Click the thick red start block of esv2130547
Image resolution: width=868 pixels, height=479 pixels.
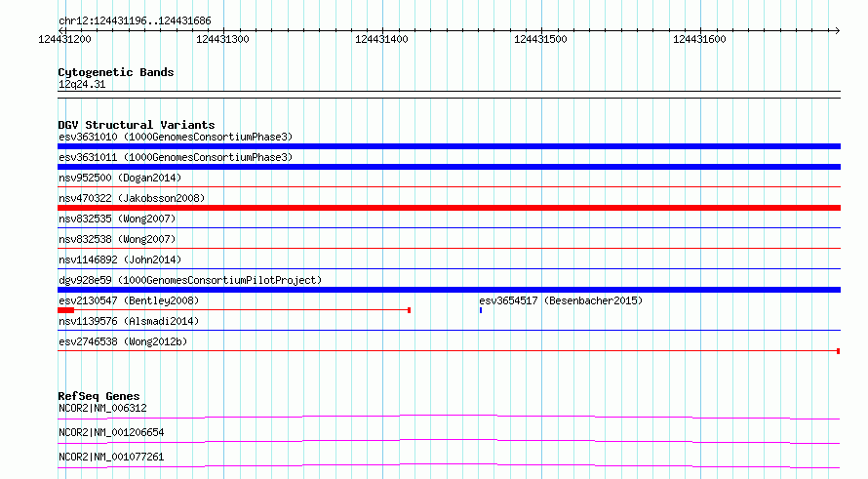coord(66,310)
